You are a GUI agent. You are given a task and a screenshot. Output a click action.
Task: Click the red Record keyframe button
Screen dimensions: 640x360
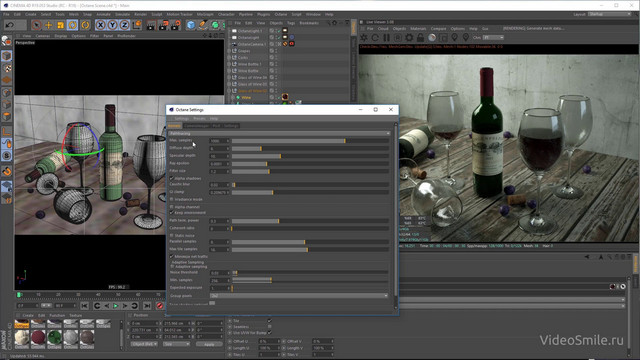click(160, 306)
